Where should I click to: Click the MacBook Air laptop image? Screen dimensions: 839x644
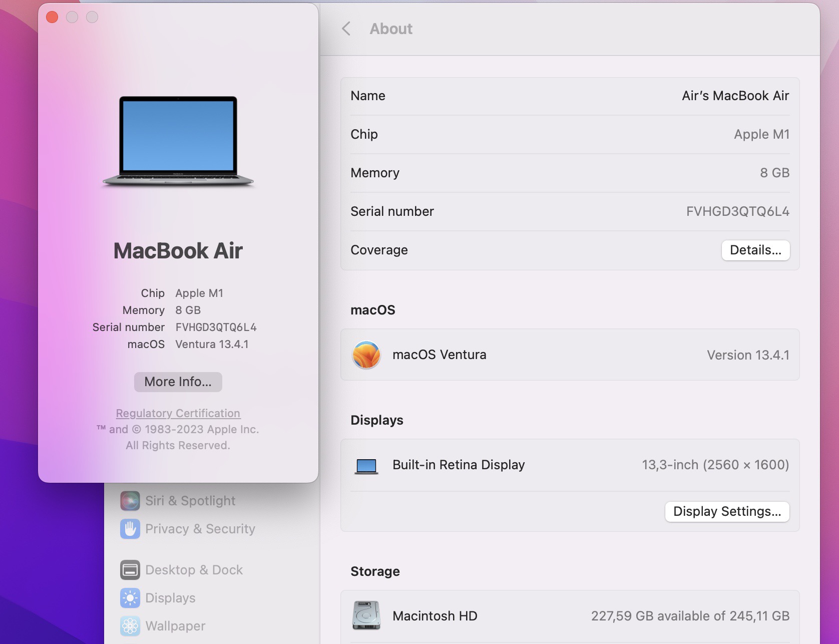[178, 142]
